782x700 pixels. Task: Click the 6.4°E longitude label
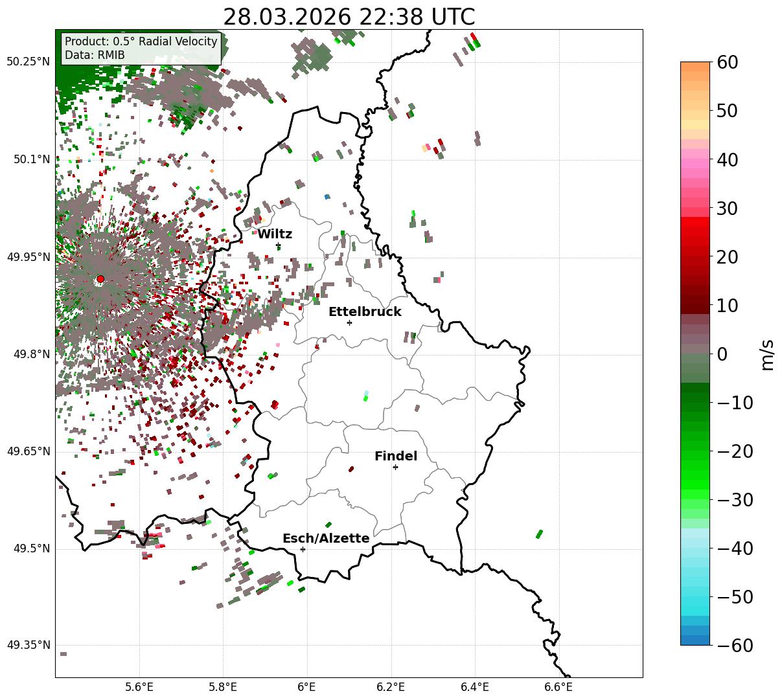coord(475,687)
